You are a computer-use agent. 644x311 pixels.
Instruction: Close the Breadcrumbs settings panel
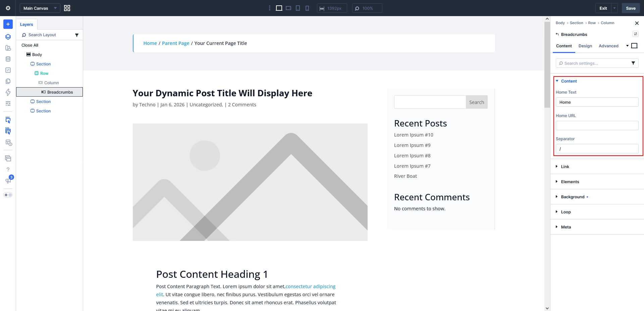click(x=637, y=23)
